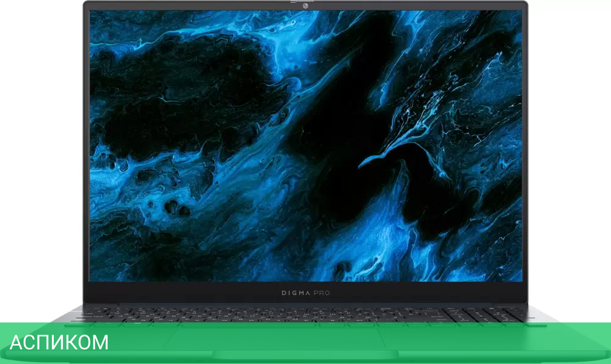Click the webcam lens above the laptop display
Viewport: 611px width, 364px height.
click(305, 5)
